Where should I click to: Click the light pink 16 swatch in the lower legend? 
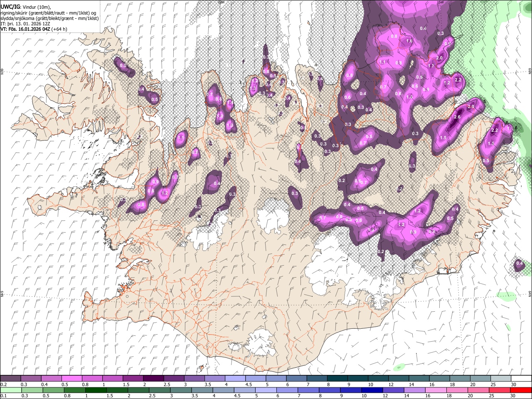[436, 390]
